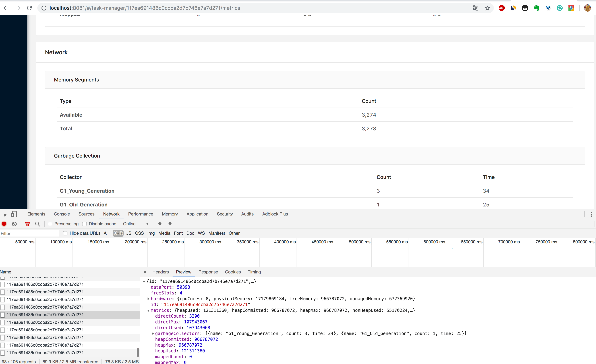The width and height of the screenshot is (596, 364).
Task: Collapse the metrics JSON node
Action: click(148, 310)
